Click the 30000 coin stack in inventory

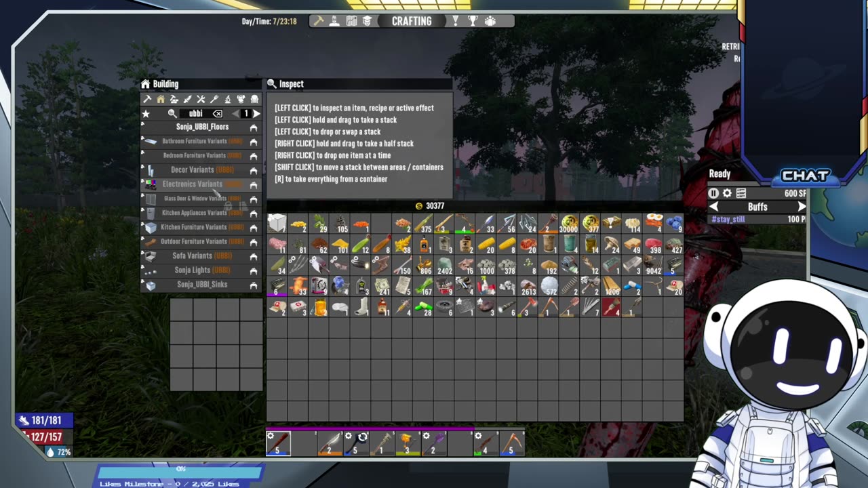569,224
